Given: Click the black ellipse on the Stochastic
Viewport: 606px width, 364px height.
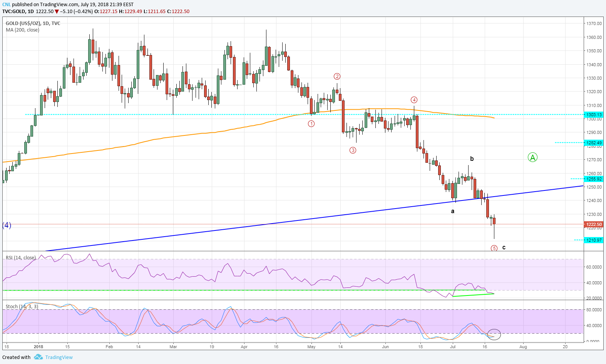Looking at the screenshot, I should coord(494,334).
